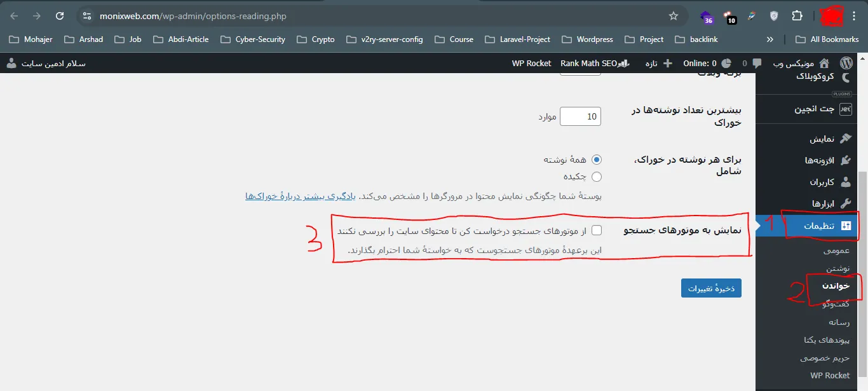Screen dimensions: 868x391
Task: Open the backlink bookmark folder
Action: click(696, 39)
